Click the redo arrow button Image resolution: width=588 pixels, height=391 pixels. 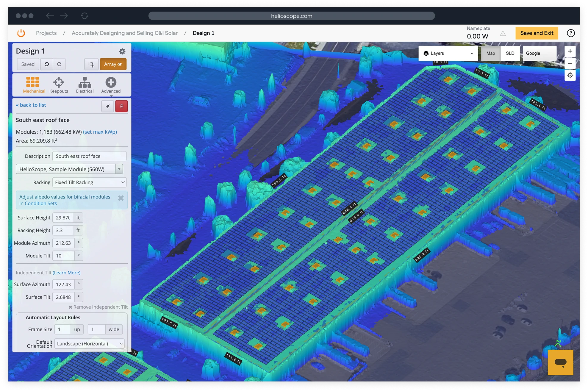click(59, 64)
